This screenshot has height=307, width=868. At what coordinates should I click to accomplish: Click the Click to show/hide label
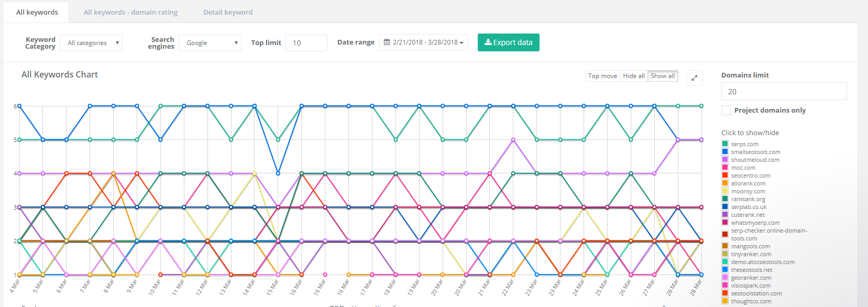point(750,133)
